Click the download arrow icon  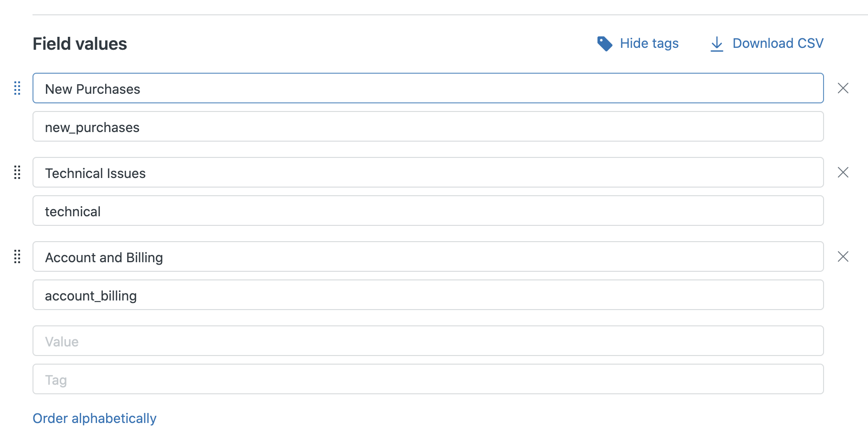click(x=716, y=44)
